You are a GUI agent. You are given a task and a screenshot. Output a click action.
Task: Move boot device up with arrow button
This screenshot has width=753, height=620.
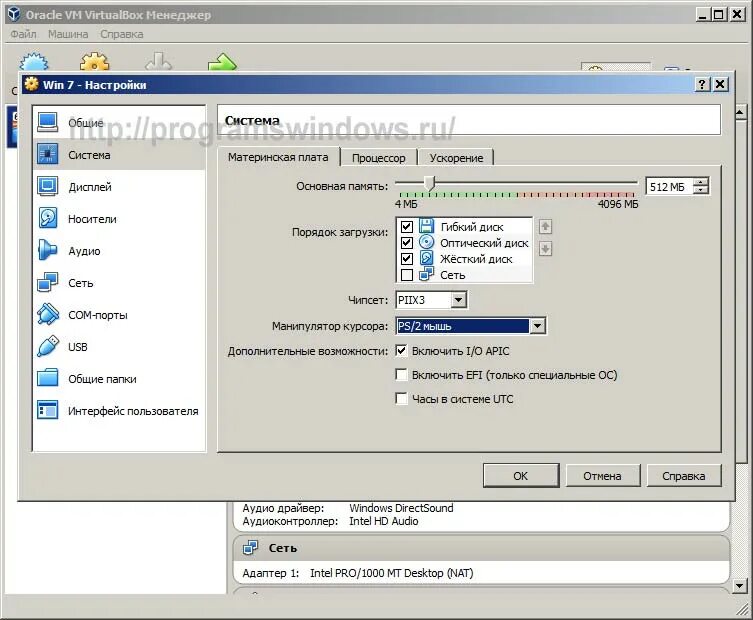(545, 227)
